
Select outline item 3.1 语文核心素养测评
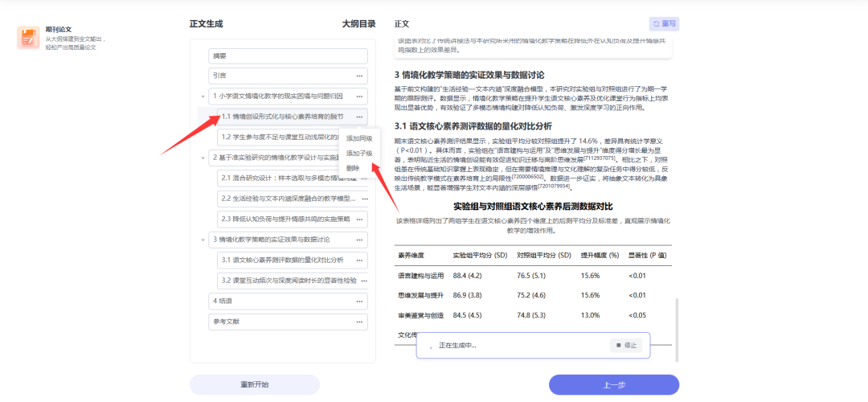click(x=292, y=260)
